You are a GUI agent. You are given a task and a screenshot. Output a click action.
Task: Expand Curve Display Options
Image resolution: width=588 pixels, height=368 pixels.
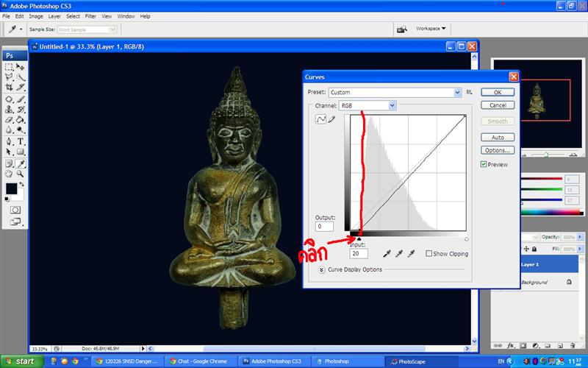[x=322, y=270]
